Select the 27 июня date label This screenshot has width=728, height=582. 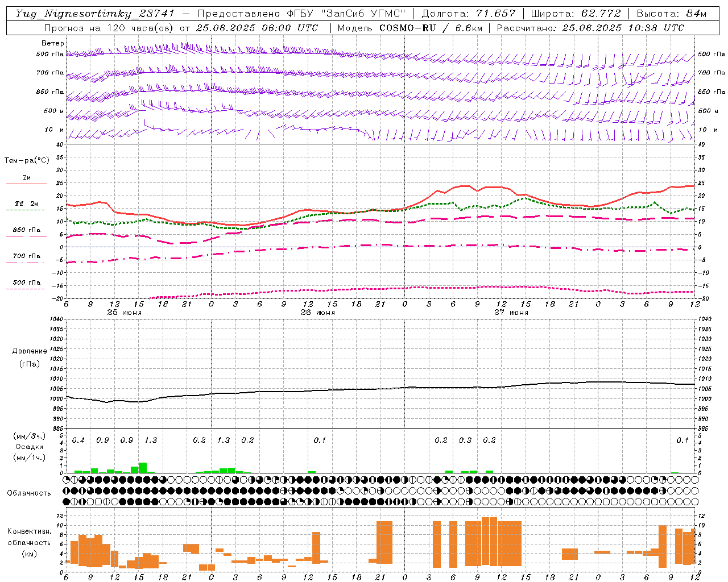click(x=511, y=313)
